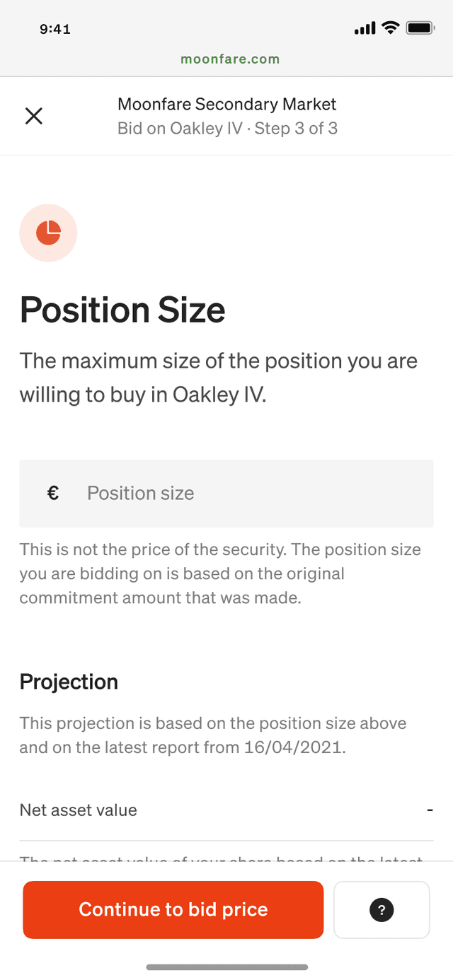Tap the 9:41 clock in status bar
The image size is (453, 980).
coord(55,29)
